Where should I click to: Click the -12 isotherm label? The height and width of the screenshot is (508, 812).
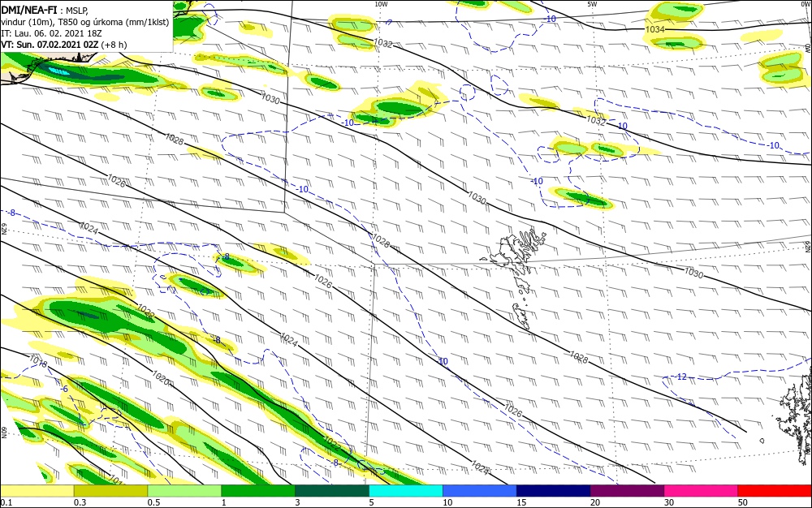coord(680,377)
